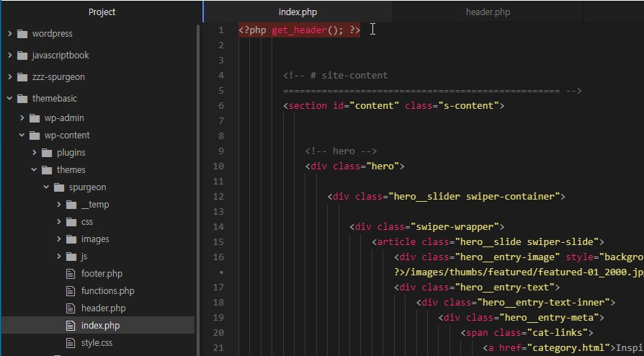This screenshot has width=644, height=356.
Task: Open style.css from the project tree
Action: (97, 342)
